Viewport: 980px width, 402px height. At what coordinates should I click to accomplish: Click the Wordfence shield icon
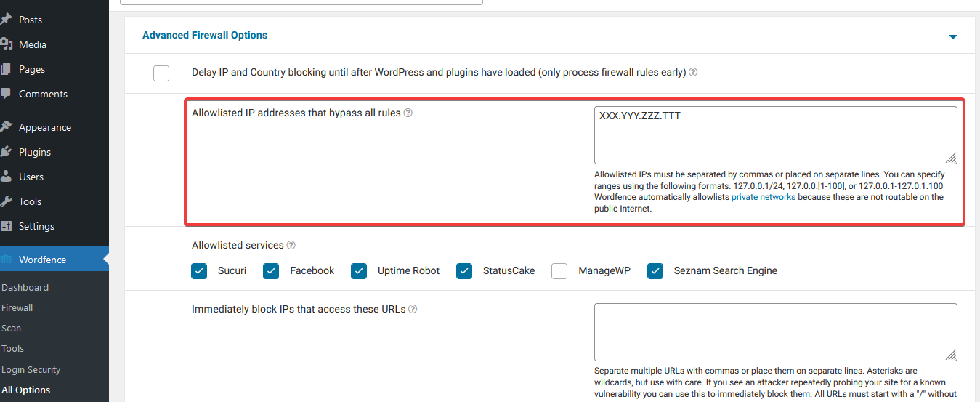6,260
